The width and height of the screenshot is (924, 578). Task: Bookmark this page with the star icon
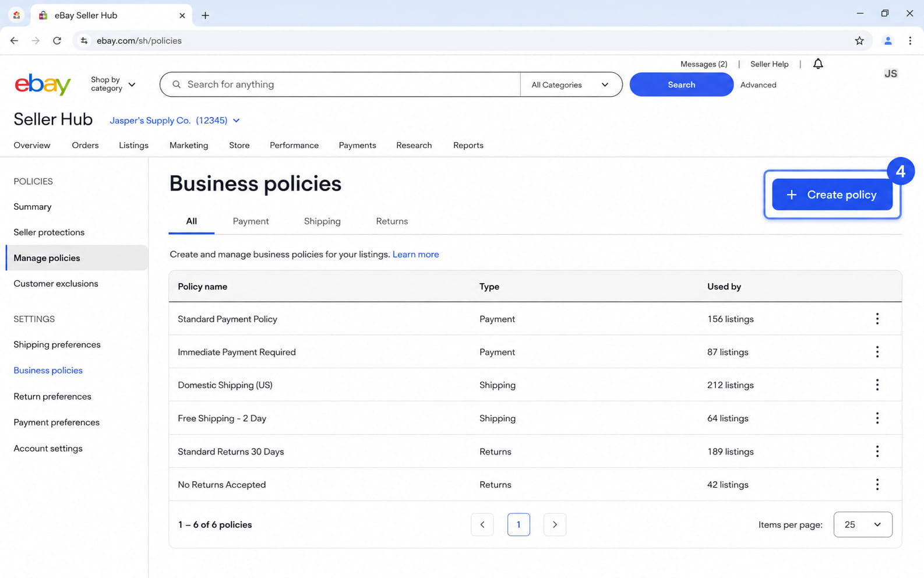[x=859, y=41]
